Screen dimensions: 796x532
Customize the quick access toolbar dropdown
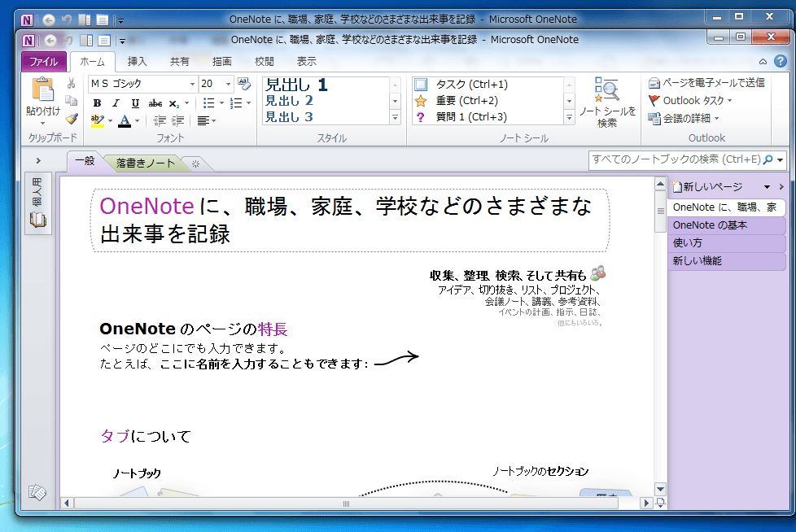click(x=122, y=41)
